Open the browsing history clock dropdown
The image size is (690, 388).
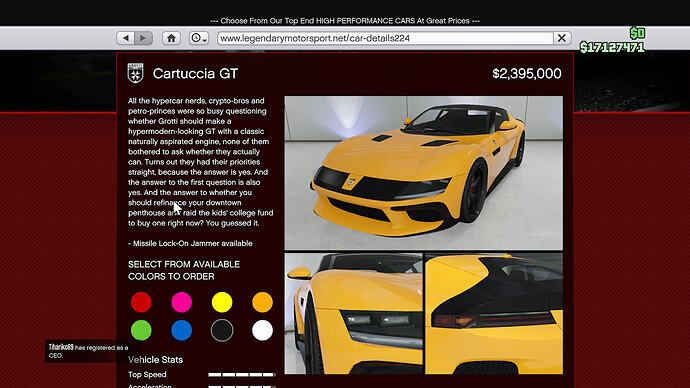click(x=199, y=38)
